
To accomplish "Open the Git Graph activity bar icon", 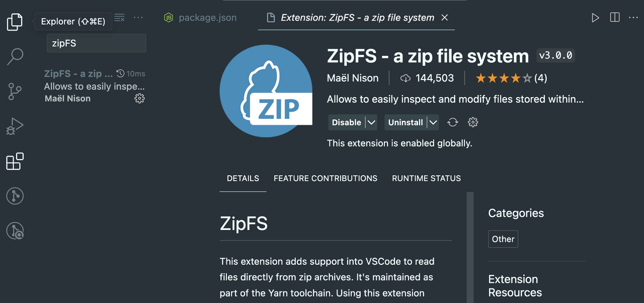I will (x=15, y=196).
